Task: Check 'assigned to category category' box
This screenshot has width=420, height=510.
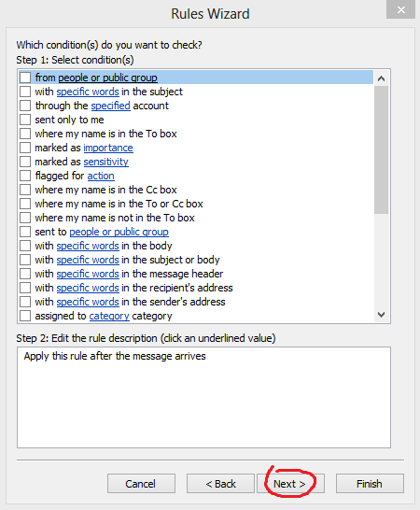Action: coord(25,316)
